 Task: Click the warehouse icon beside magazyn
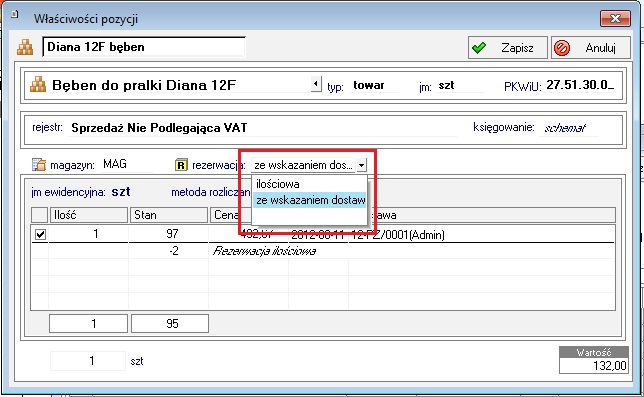point(39,165)
